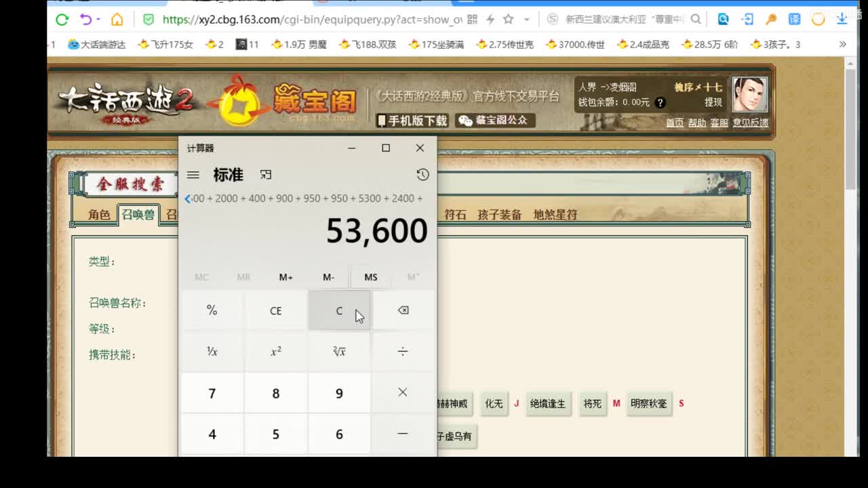Click the 手机版下载 button
This screenshot has width=868, height=488.
pos(412,121)
